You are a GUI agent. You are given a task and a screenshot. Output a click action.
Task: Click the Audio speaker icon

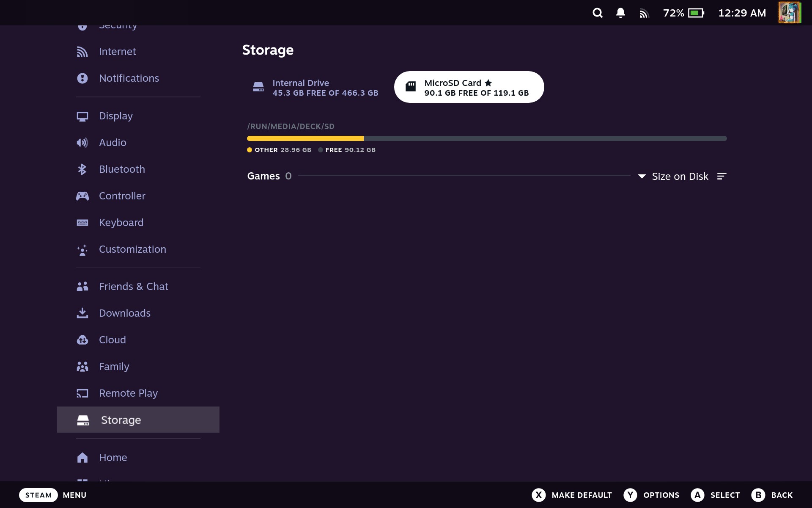[x=82, y=143]
